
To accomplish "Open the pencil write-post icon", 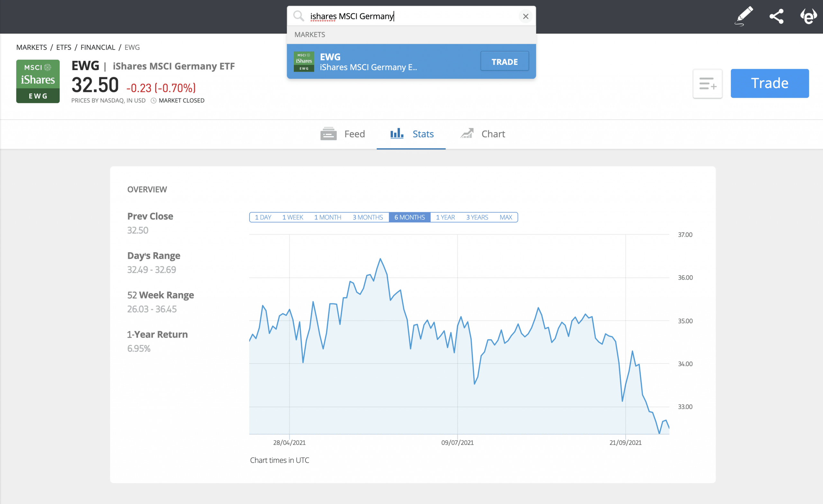I will (744, 16).
